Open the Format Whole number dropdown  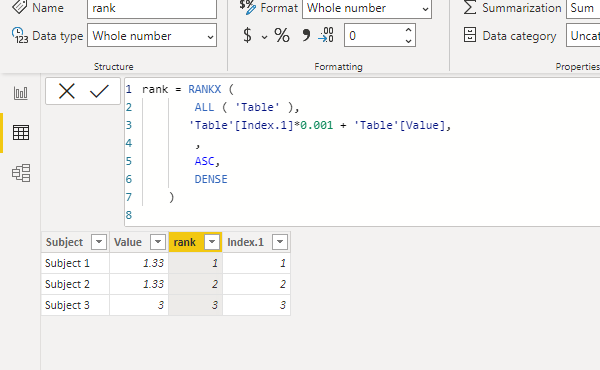pos(367,9)
